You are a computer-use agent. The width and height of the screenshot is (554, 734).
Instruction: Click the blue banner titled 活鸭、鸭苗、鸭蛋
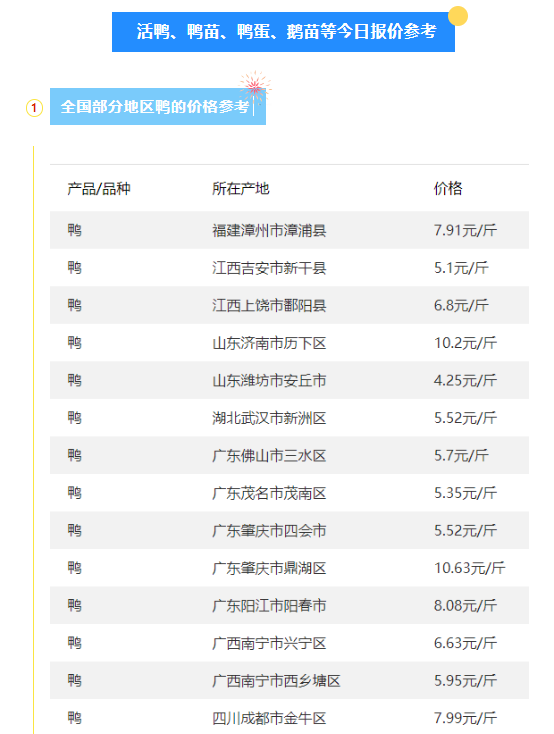click(283, 32)
